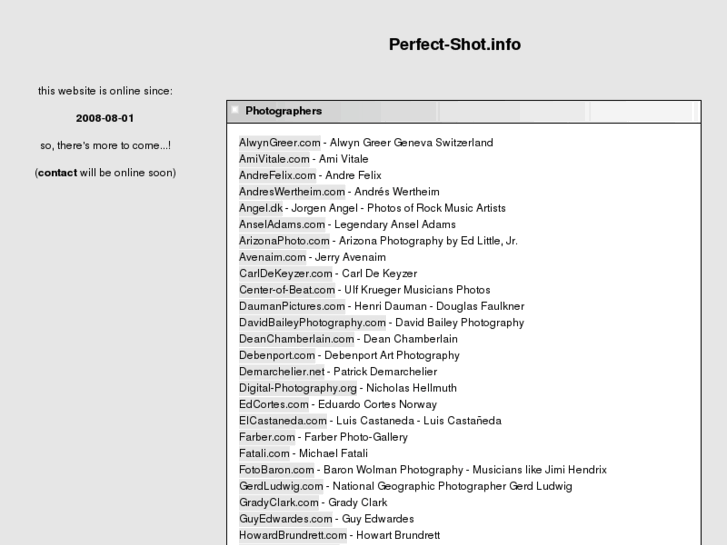727x545 pixels.
Task: Visit Demarchelier.net link
Action: (282, 372)
